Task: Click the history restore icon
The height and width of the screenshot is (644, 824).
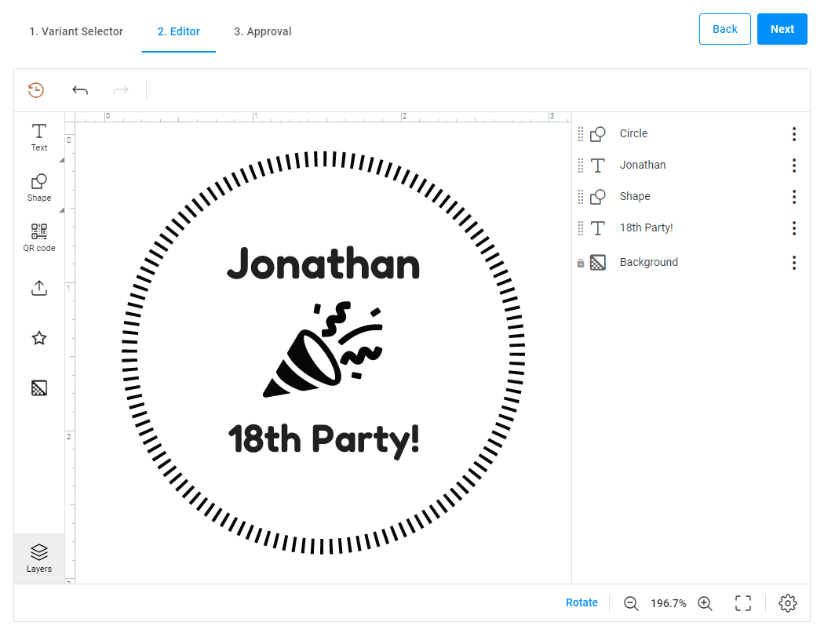Action: [x=36, y=90]
